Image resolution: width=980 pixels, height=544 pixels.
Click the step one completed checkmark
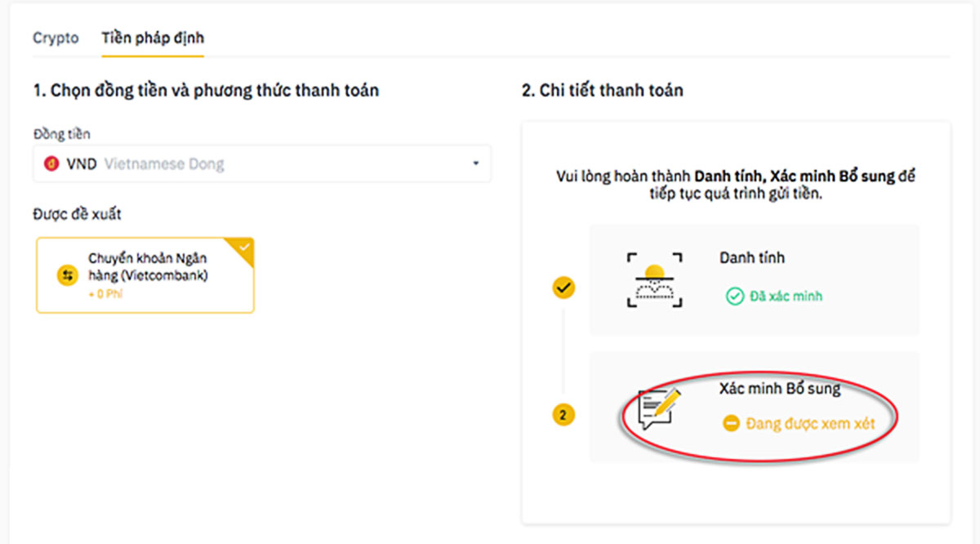563,287
